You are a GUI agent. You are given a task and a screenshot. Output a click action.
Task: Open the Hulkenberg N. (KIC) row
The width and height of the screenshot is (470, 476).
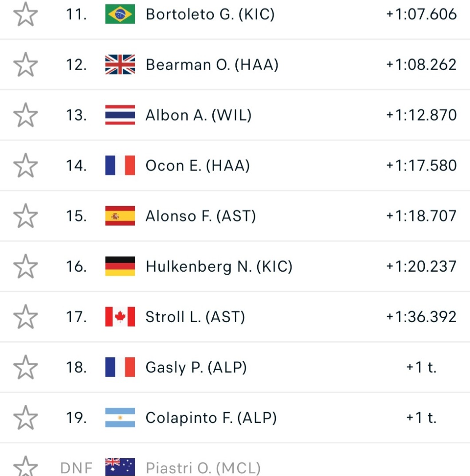pyautogui.click(x=219, y=266)
